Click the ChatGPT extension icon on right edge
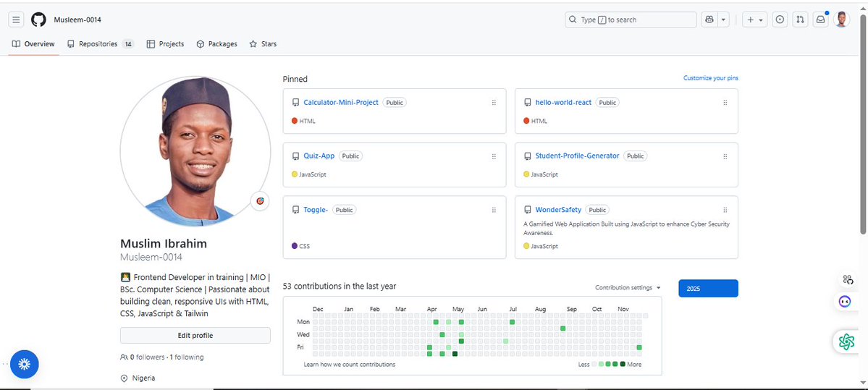This screenshot has height=390, width=868. [x=846, y=342]
